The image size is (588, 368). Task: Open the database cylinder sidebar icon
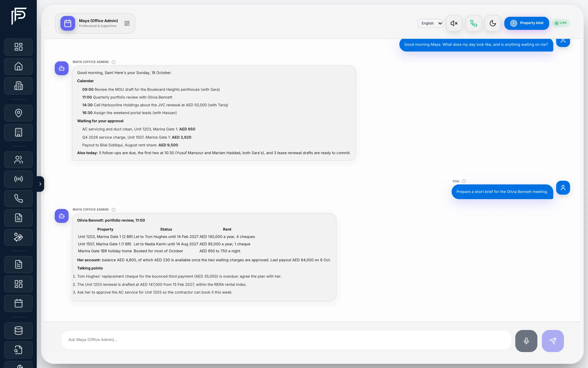(x=18, y=330)
